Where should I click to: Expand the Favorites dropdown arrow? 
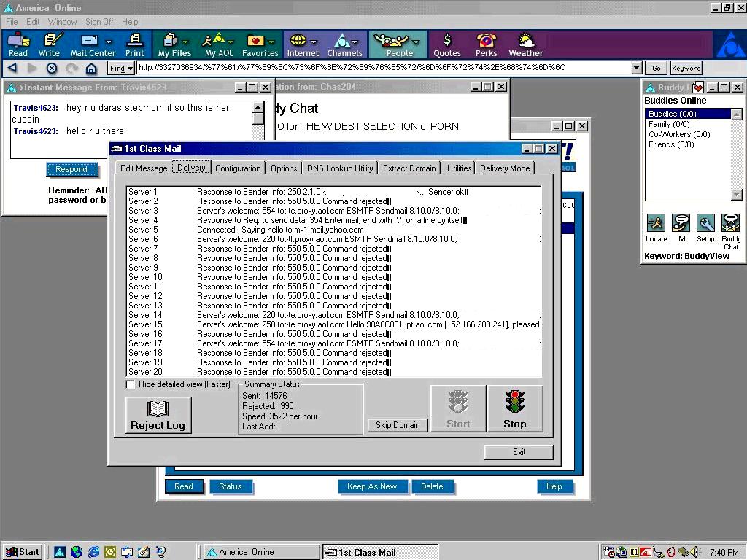(271, 42)
